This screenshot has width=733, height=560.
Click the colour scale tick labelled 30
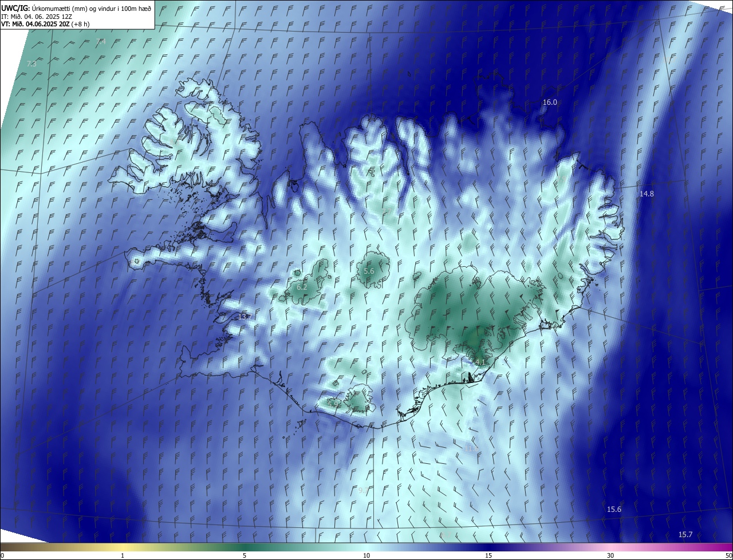pos(610,555)
